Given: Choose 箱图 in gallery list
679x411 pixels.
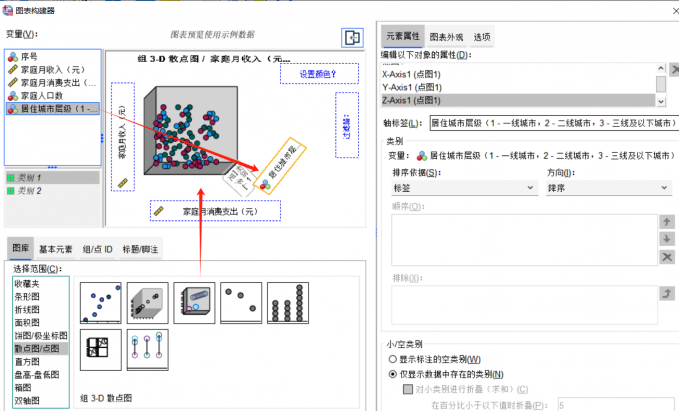Looking at the screenshot, I should point(41,388).
